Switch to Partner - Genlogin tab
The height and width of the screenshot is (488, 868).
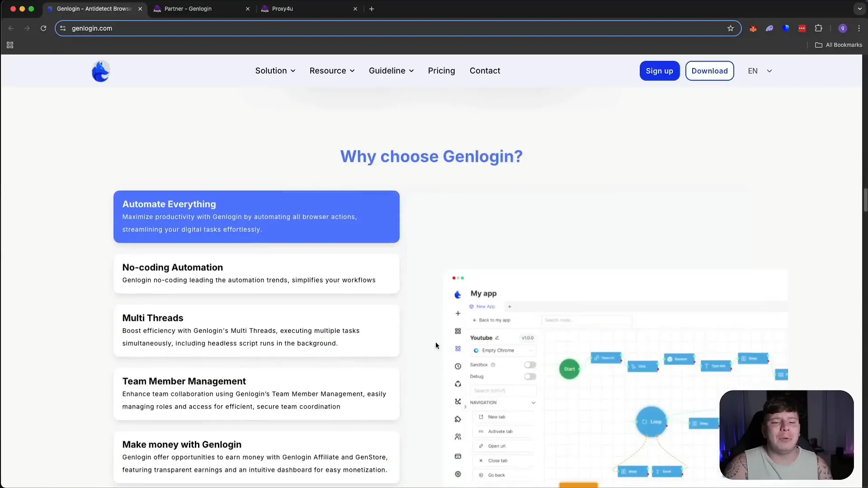tap(202, 9)
